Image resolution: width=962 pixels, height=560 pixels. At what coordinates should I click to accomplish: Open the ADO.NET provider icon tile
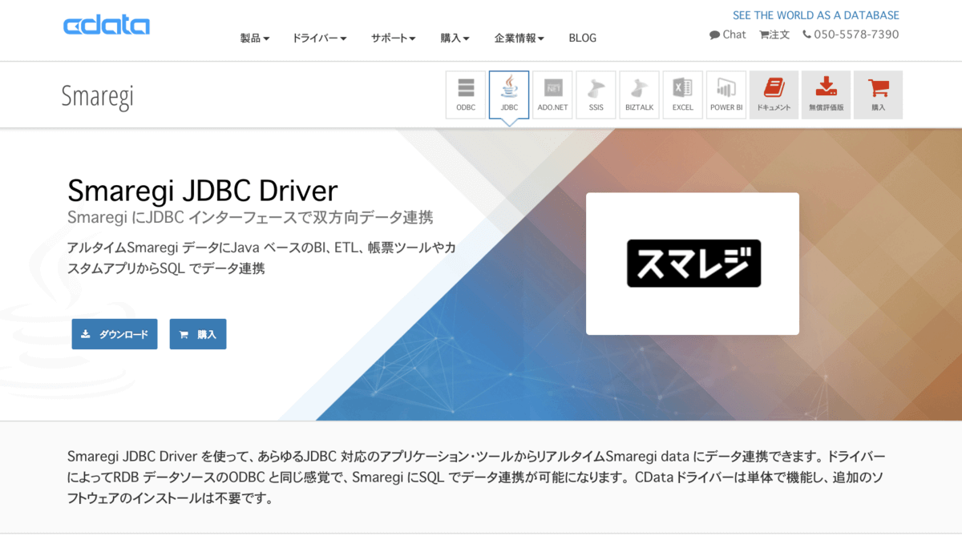(552, 95)
